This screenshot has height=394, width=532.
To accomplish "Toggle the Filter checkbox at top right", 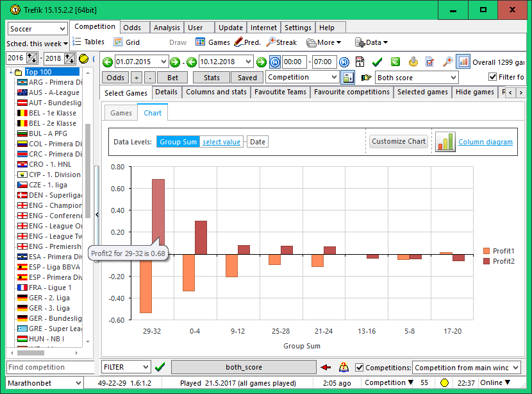I will (x=492, y=77).
